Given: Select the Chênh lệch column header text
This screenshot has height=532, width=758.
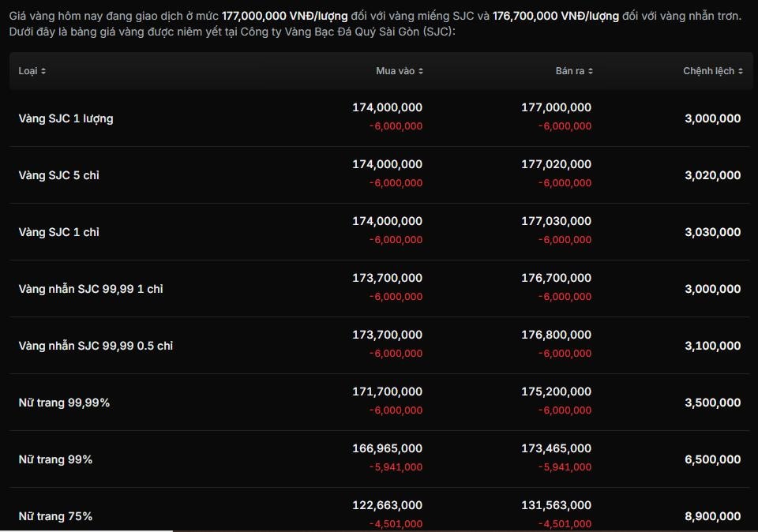Looking at the screenshot, I should pos(708,71).
